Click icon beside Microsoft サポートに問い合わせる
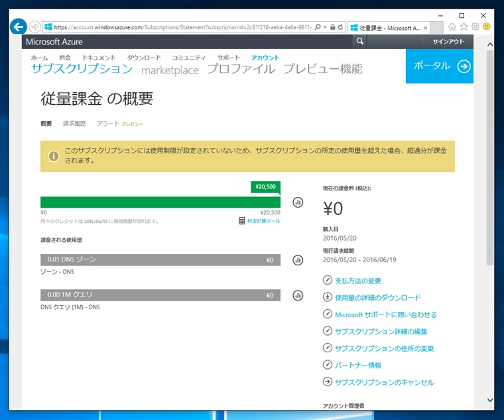The width and height of the screenshot is (504, 420). coord(327,314)
